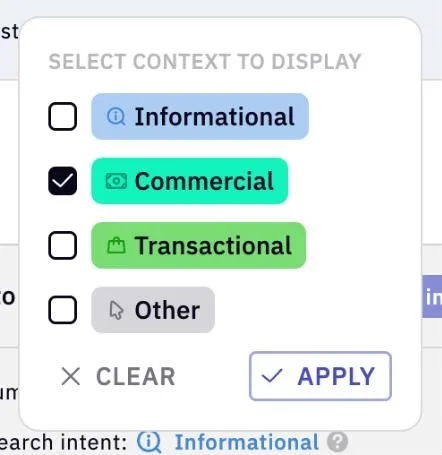Open the search intent help question mark
442x455 pixels.
pyautogui.click(x=337, y=442)
